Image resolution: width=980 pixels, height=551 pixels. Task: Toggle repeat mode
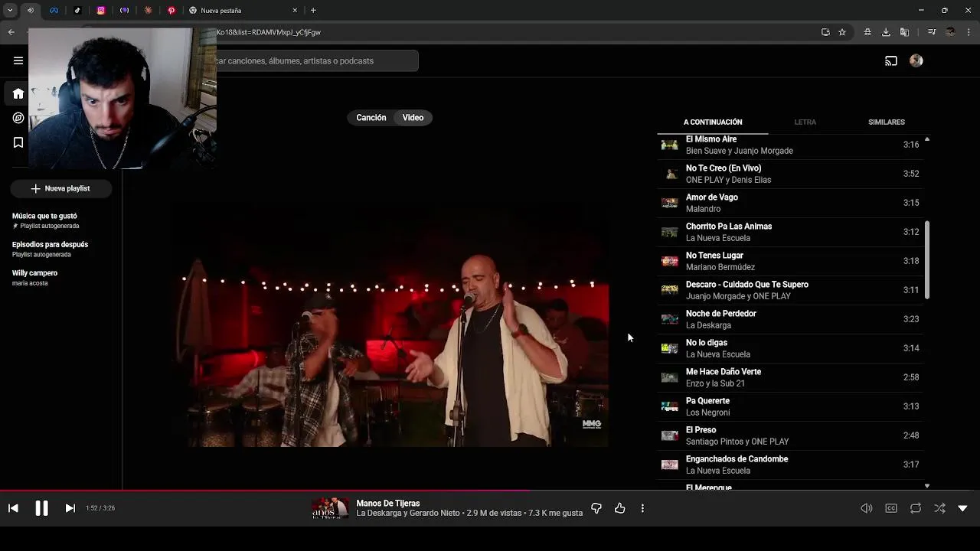coord(916,508)
